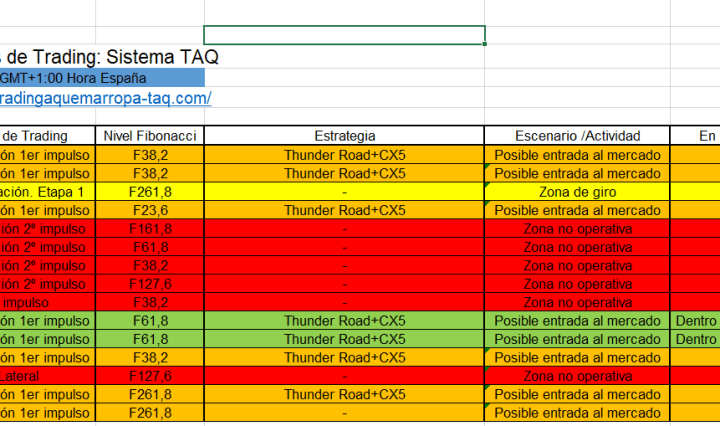
Task: Select the red F161,8 cell
Action: point(150,229)
